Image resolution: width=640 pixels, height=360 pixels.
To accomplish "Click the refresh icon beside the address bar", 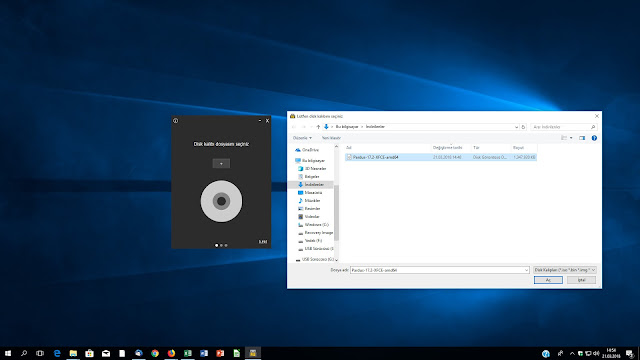I will [523, 127].
